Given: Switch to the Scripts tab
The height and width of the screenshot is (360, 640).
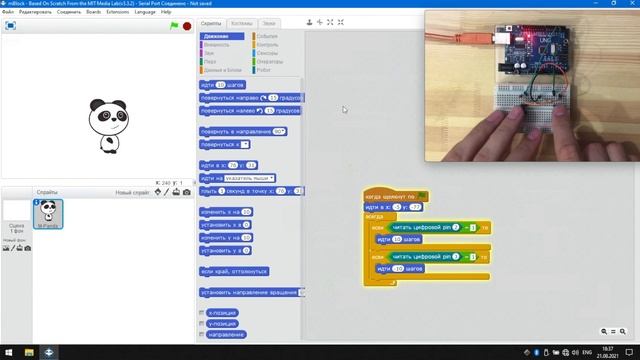Looking at the screenshot, I should pos(211,24).
